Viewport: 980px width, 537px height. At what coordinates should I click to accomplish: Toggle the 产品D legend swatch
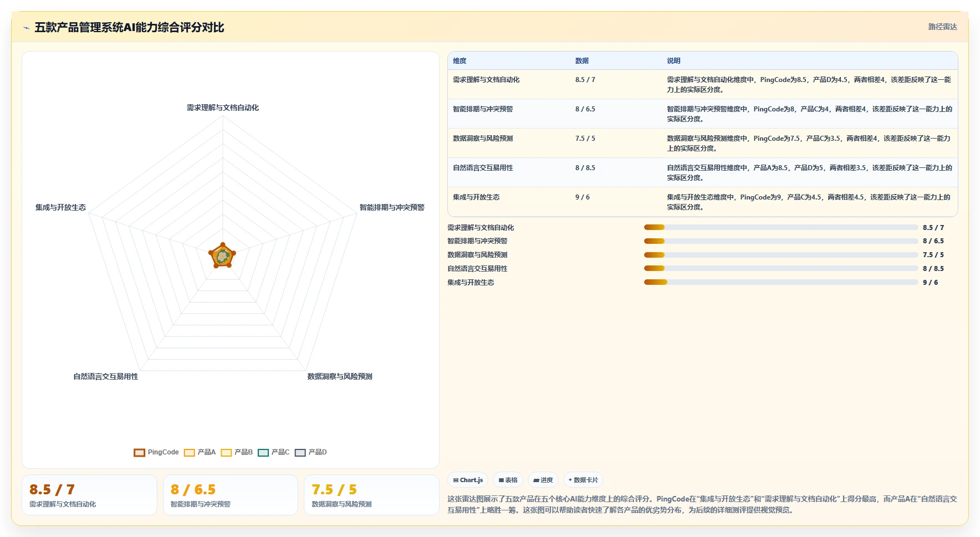point(300,453)
